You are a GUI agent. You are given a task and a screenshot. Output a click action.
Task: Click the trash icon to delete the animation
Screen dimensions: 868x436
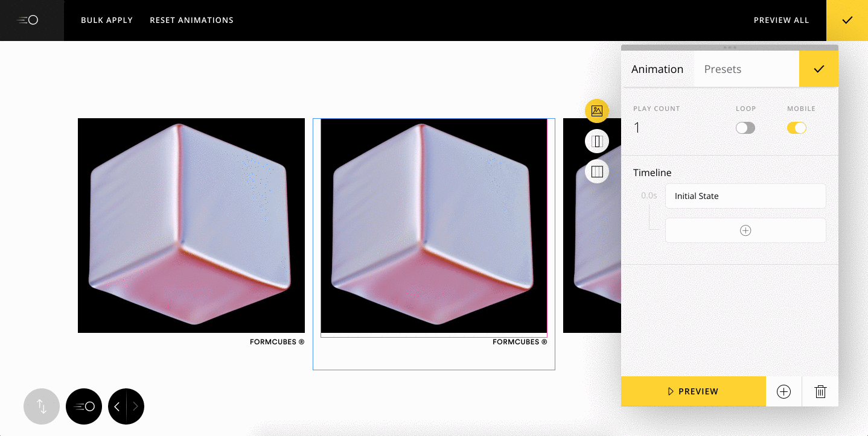pyautogui.click(x=820, y=391)
